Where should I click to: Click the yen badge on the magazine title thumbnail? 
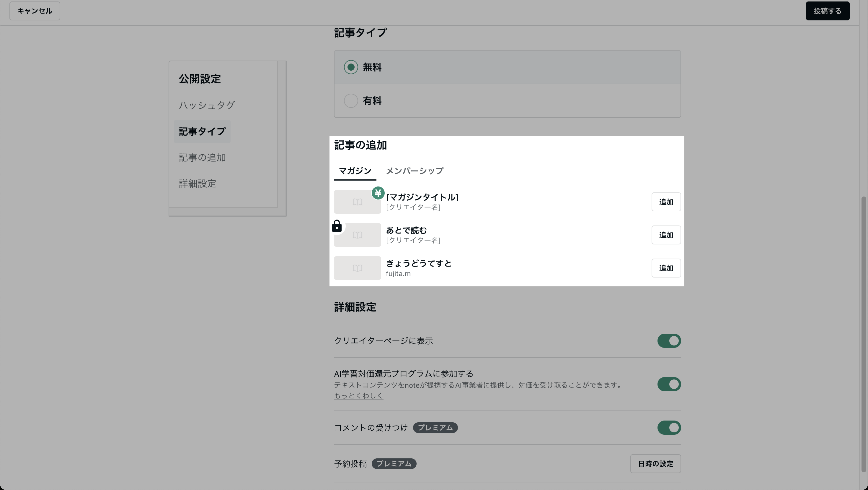[x=378, y=193]
